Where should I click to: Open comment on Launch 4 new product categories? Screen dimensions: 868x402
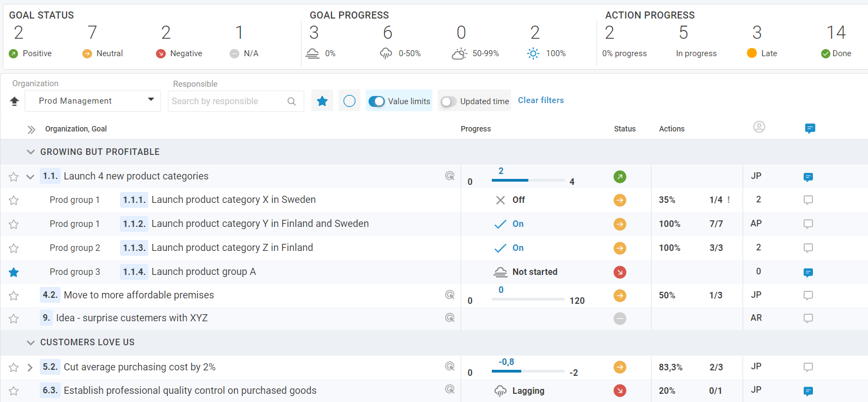[x=808, y=177]
